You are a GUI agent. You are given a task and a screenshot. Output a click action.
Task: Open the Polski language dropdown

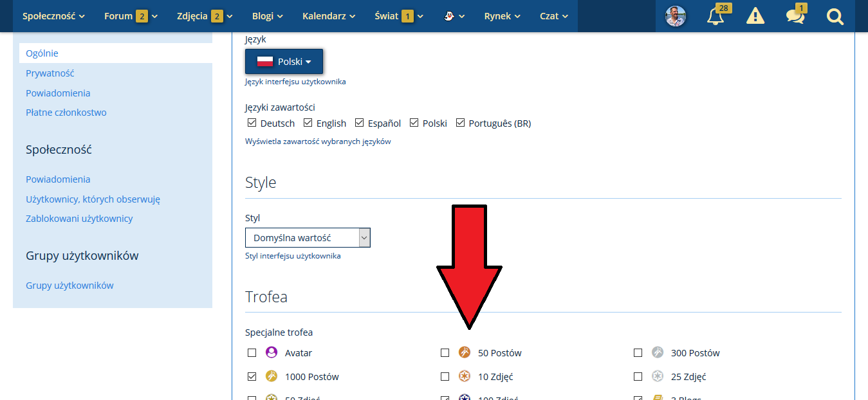(x=284, y=62)
